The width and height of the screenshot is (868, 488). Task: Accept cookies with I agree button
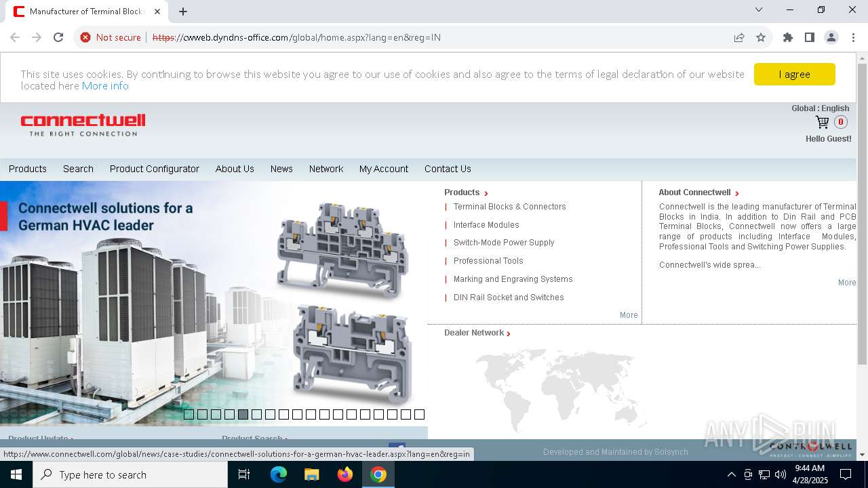[x=795, y=75]
